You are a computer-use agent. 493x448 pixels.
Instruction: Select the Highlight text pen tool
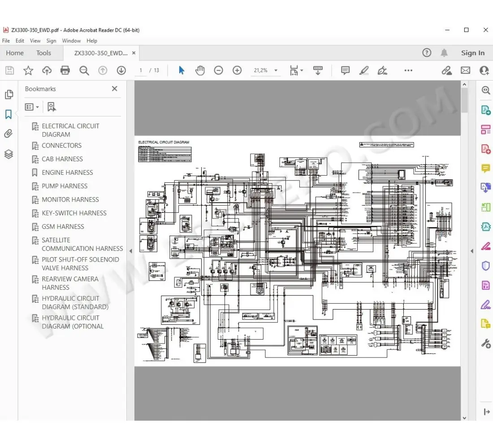pos(364,70)
